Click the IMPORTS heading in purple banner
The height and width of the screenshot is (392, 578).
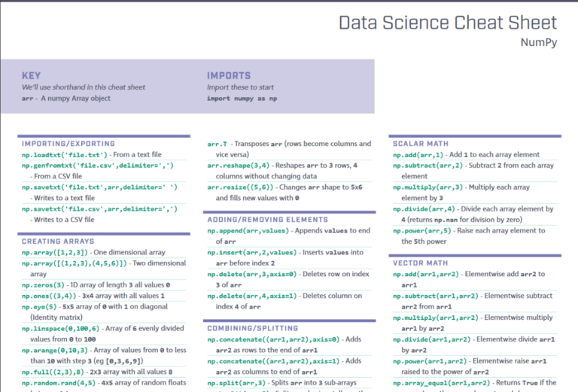click(229, 76)
